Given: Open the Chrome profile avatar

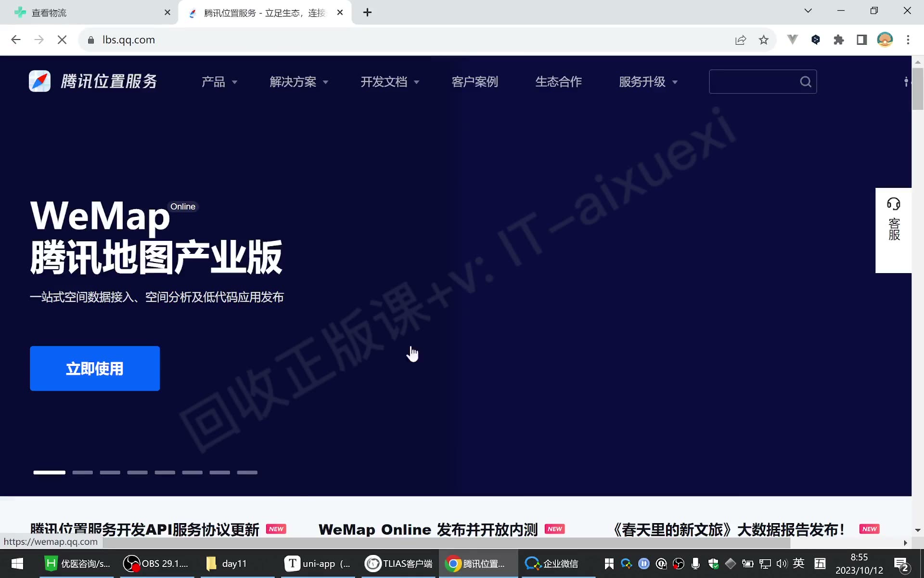Looking at the screenshot, I should [885, 40].
